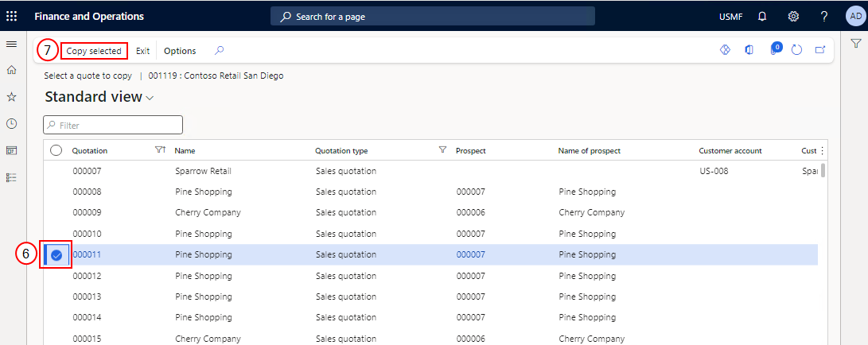Image resolution: width=868 pixels, height=345 pixels.
Task: Click Cherry Company name in row 000009
Action: [208, 212]
